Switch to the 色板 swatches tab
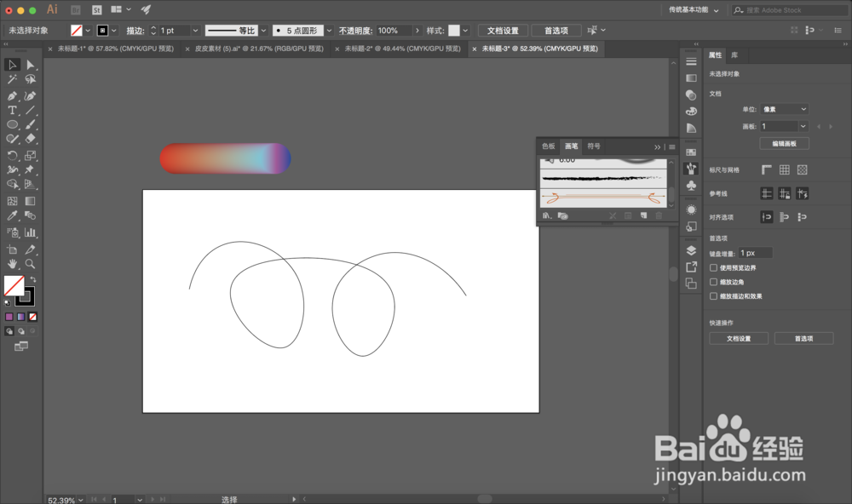The height and width of the screenshot is (504, 852). (548, 146)
